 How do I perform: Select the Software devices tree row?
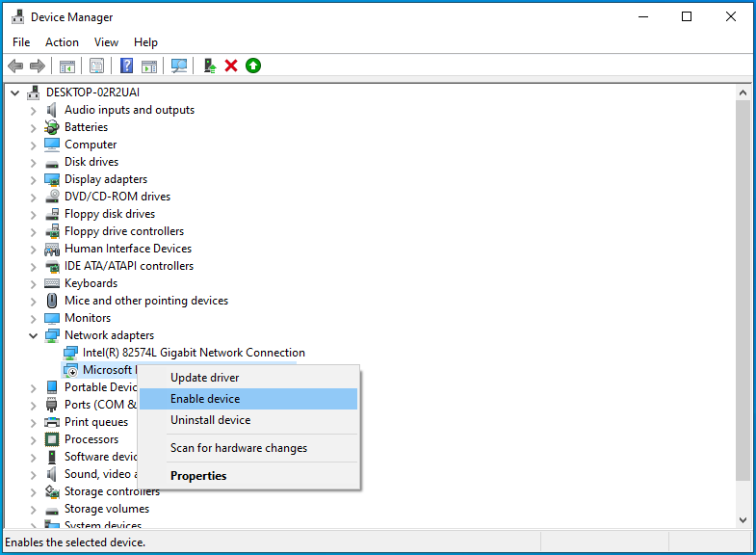100,457
